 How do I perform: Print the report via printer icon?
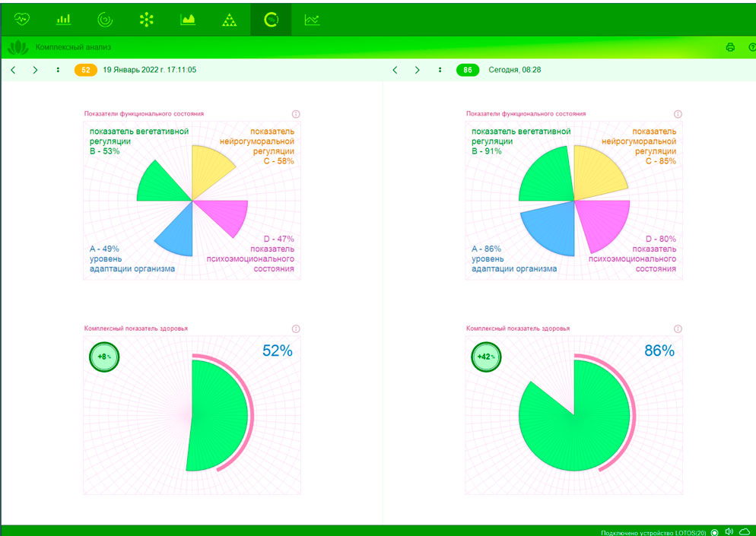pyautogui.click(x=730, y=47)
